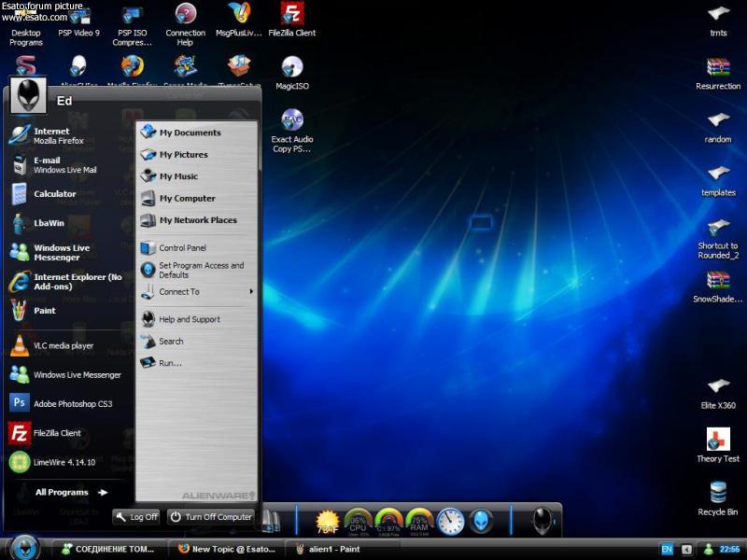Switch to the СОЕДИНЕНИЕ ТОМ... taskbar window

click(x=108, y=549)
